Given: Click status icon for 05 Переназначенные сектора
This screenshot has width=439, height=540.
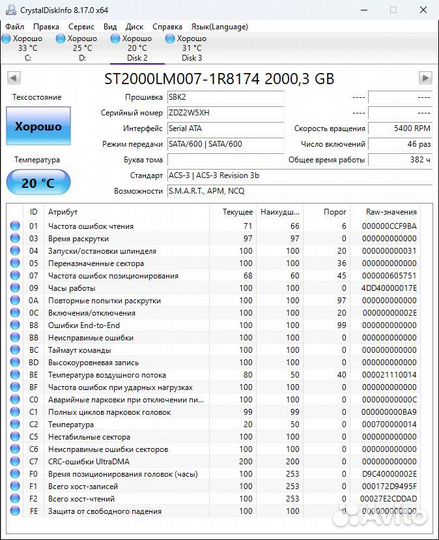Looking at the screenshot, I should click(15, 263).
